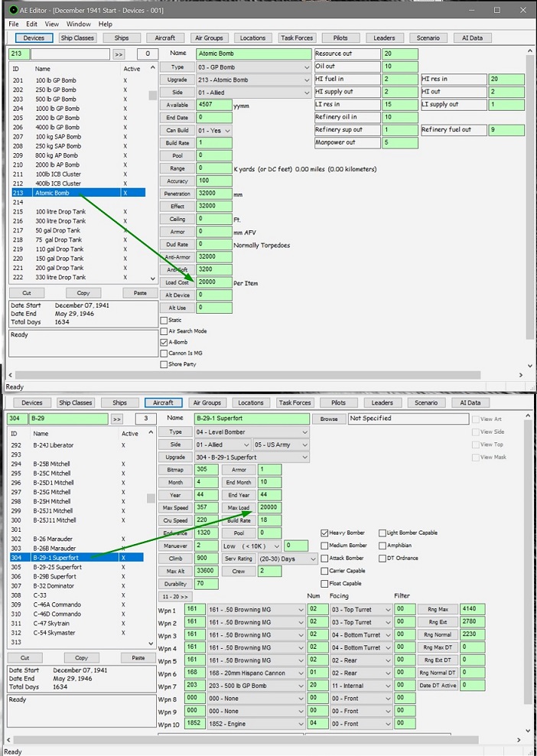Click the Browse button for aircraft art

coord(329,419)
